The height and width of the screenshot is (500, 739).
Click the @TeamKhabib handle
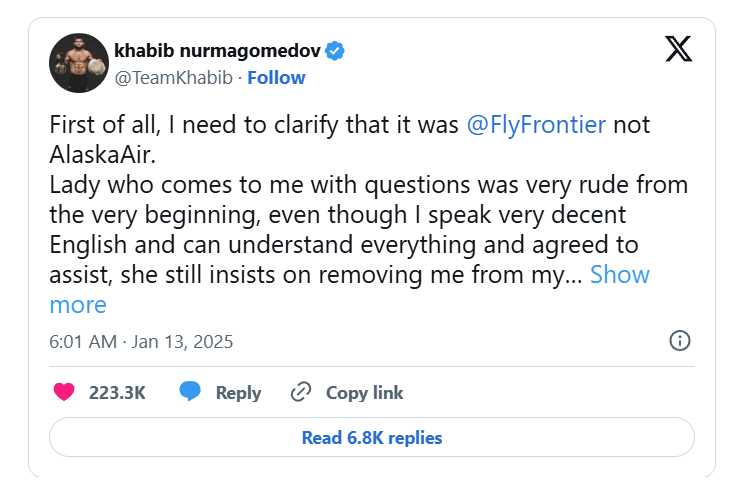[175, 77]
